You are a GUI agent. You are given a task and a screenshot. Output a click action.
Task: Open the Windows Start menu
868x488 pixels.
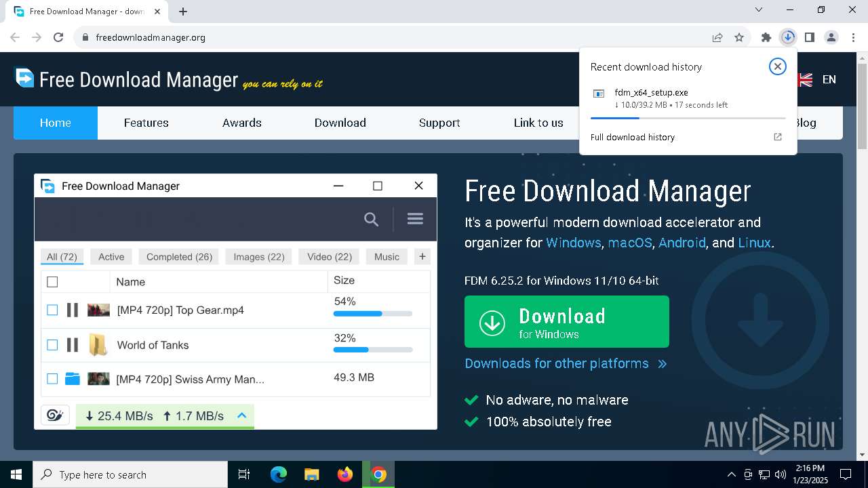(16, 474)
